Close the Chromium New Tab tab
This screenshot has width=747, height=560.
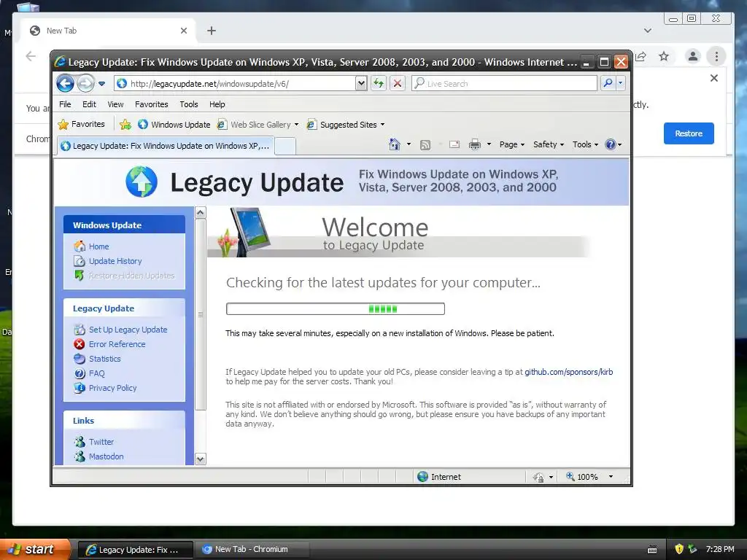click(183, 31)
